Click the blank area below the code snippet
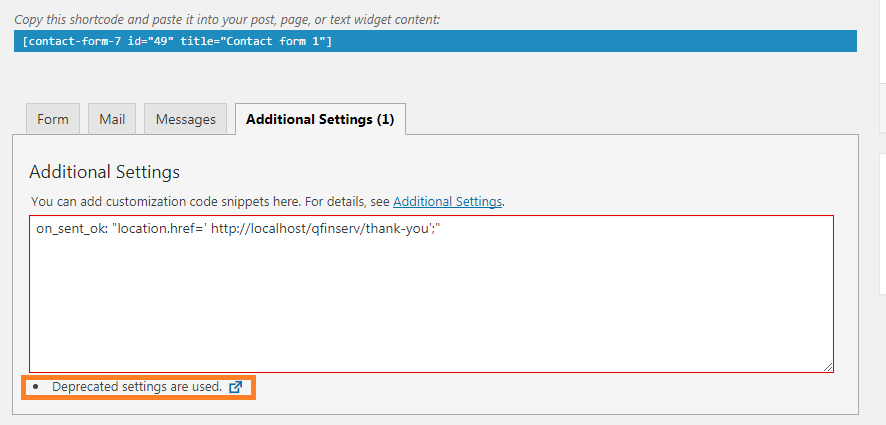The image size is (886, 425). (432, 305)
